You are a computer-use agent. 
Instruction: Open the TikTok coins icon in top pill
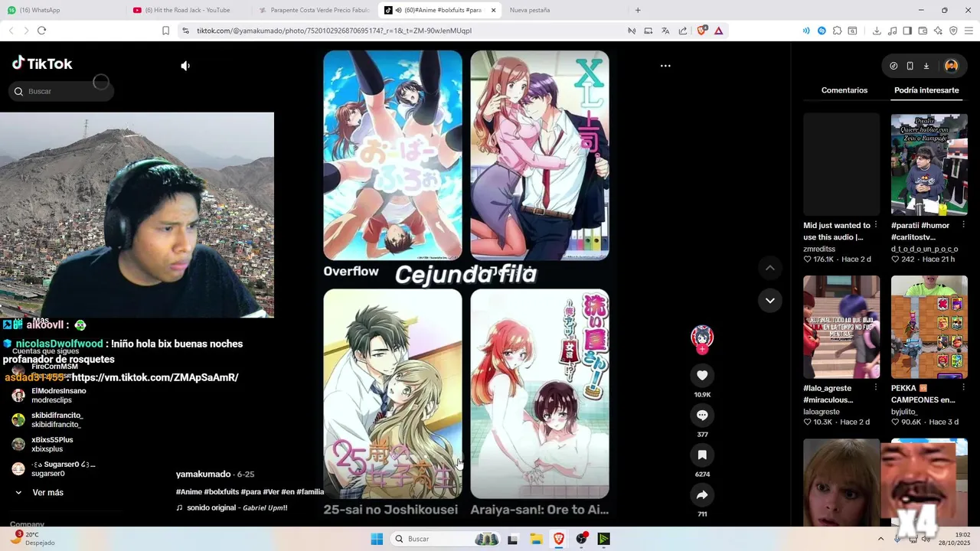pos(893,66)
